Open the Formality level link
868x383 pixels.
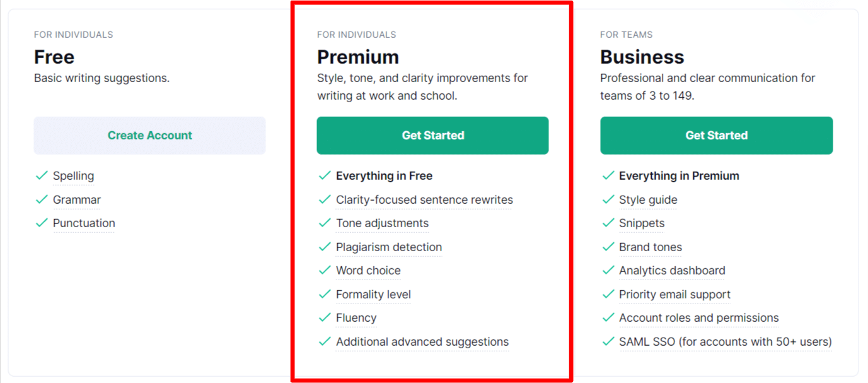click(x=373, y=294)
